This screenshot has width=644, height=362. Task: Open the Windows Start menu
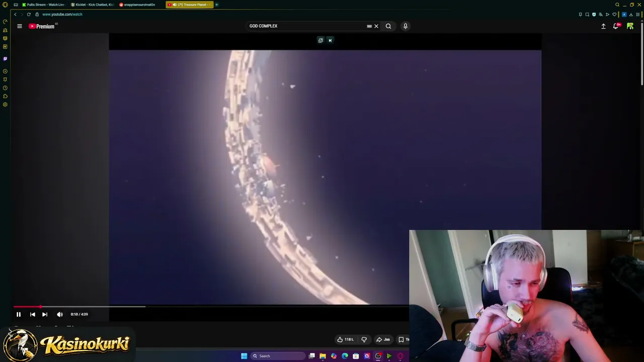click(x=244, y=356)
